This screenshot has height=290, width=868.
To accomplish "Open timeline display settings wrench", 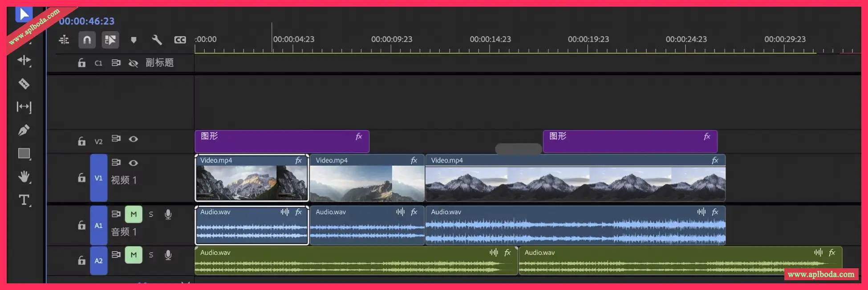I will coord(157,40).
